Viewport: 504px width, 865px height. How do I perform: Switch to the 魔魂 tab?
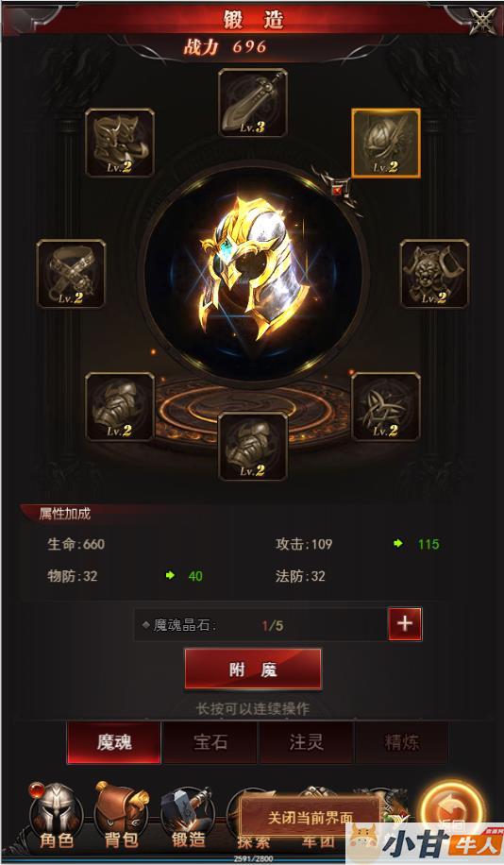pos(114,742)
